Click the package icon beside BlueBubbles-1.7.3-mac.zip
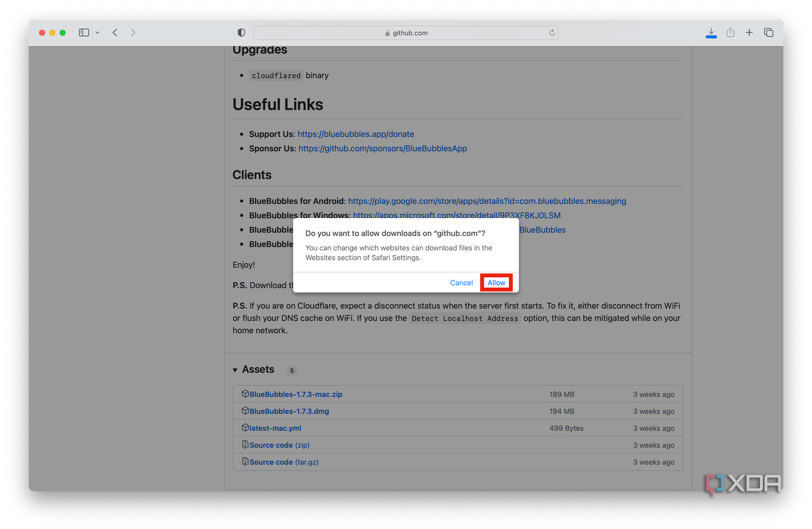The image size is (812, 529). 245,394
